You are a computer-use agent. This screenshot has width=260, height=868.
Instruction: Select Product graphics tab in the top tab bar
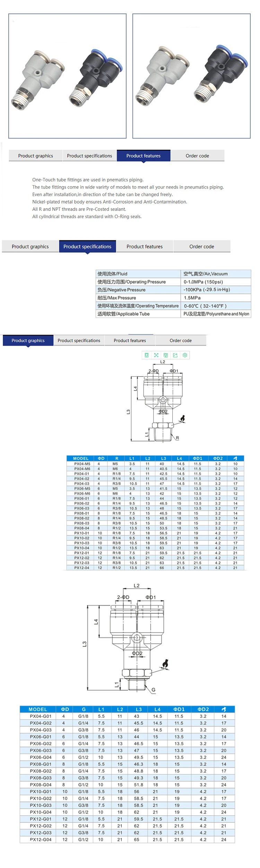pyautogui.click(x=35, y=156)
